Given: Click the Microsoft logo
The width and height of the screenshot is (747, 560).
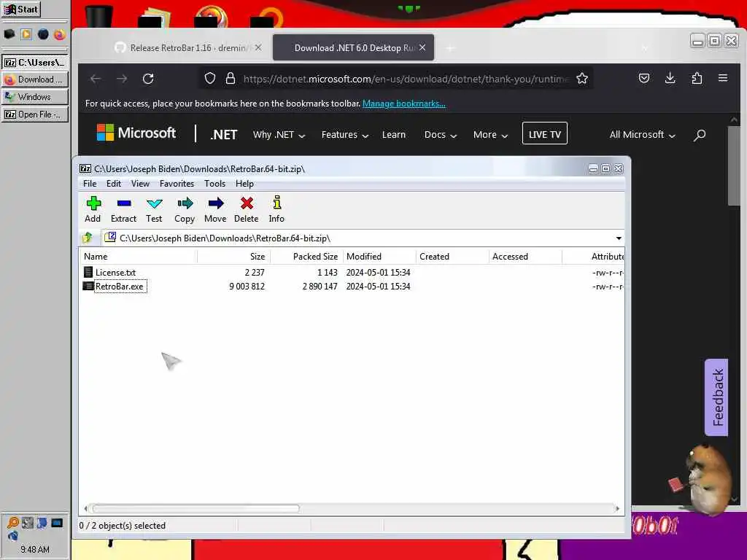Looking at the screenshot, I should (x=136, y=133).
